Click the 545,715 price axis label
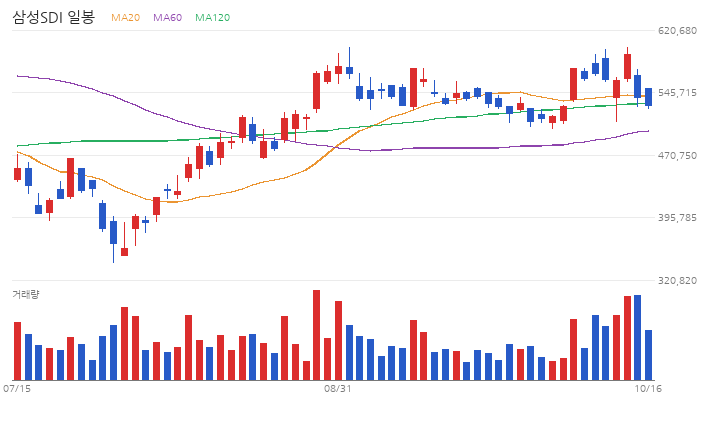The height and width of the screenshot is (440, 720). click(677, 93)
